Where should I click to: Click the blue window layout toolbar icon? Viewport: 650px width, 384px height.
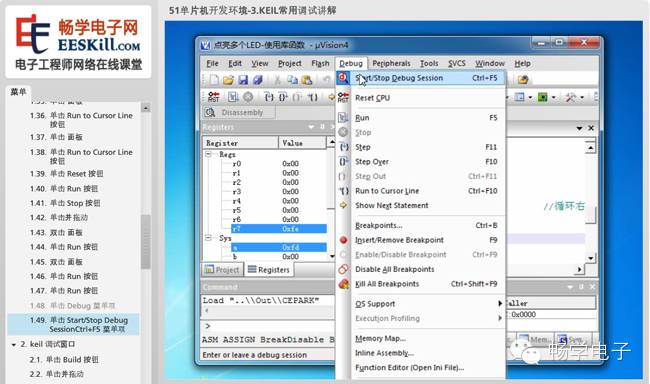point(519,97)
